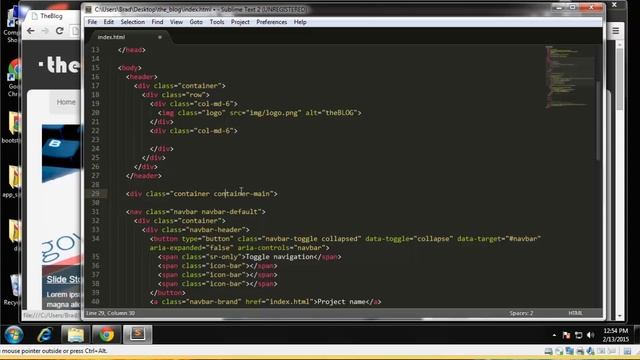
Task: Open the Windows Start menu
Action: [x=14, y=335]
